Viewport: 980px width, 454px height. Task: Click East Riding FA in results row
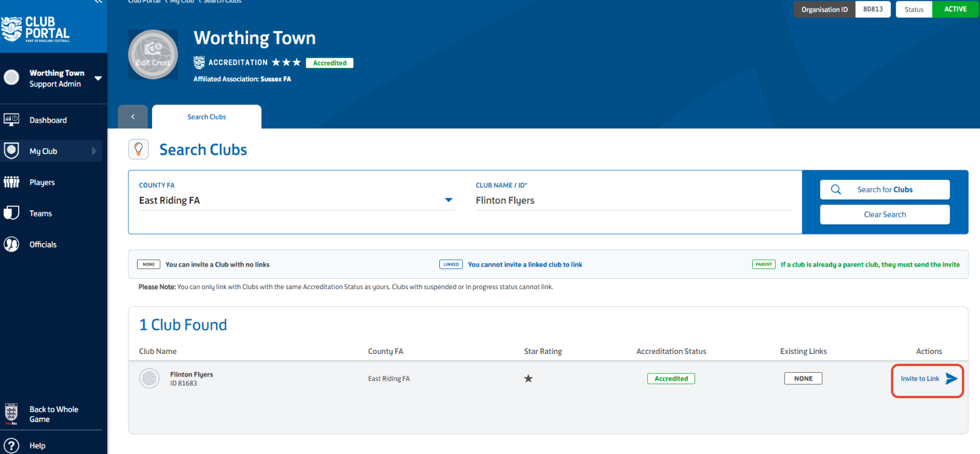[389, 379]
